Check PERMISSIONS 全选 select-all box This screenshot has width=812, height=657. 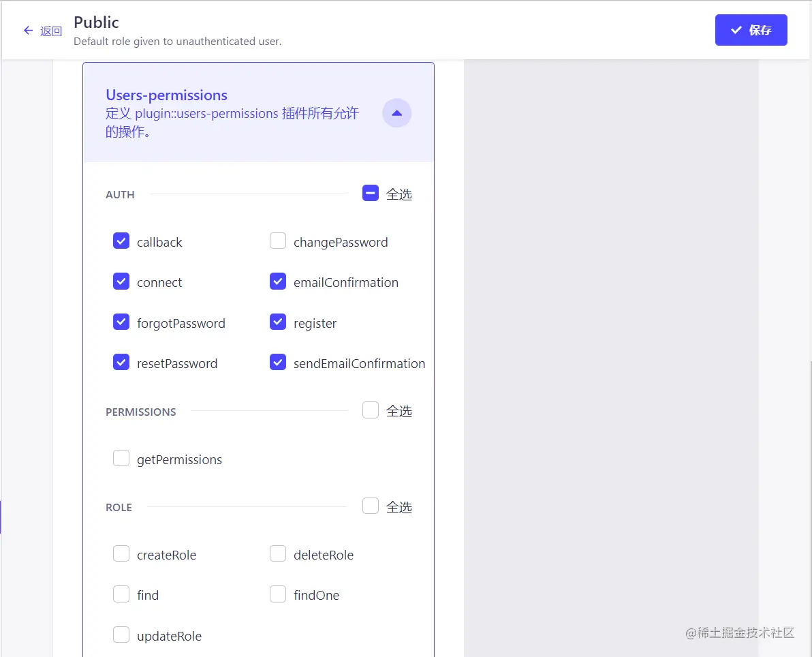pyautogui.click(x=371, y=410)
